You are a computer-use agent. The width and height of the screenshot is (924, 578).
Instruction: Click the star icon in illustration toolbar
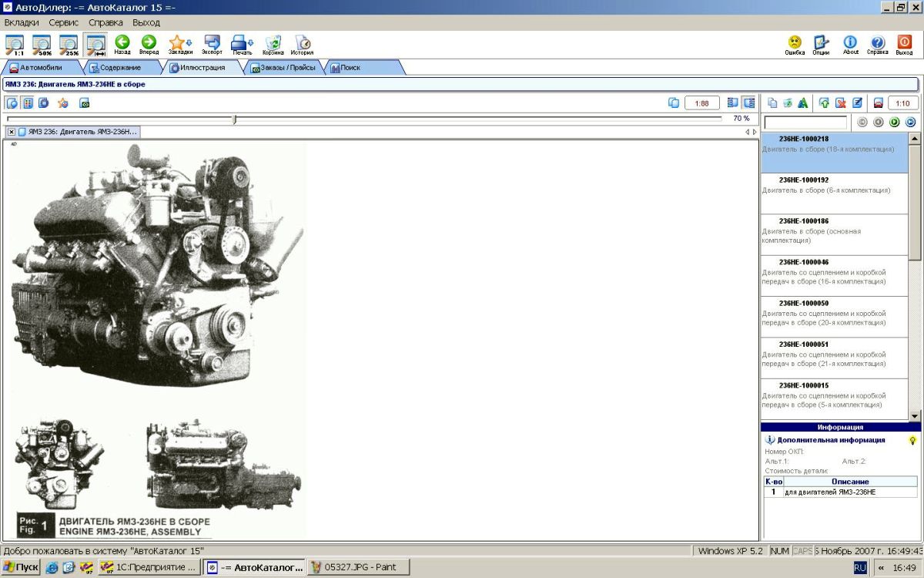pos(62,102)
